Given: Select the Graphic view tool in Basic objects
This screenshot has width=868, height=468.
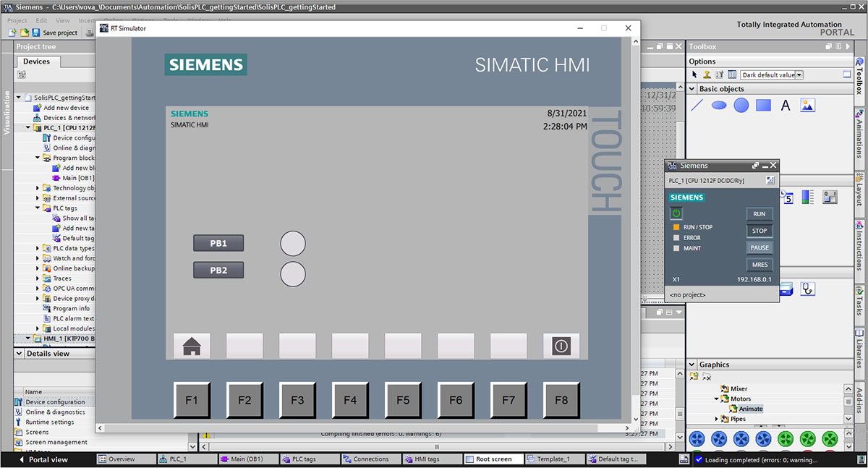Looking at the screenshot, I should [808, 106].
